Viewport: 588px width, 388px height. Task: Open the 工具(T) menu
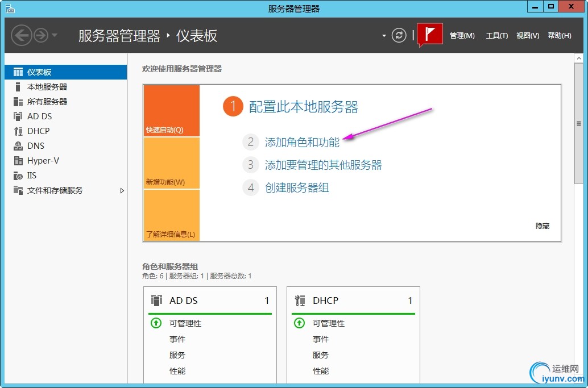click(x=497, y=36)
